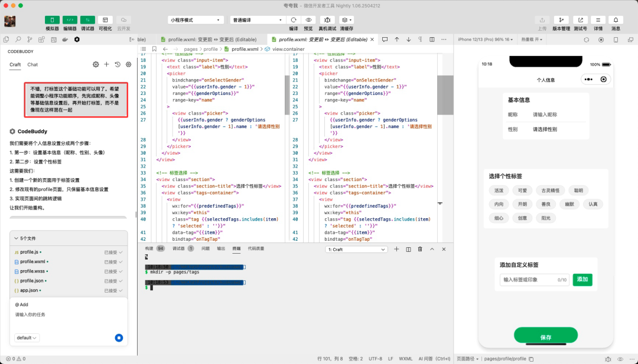Toggle the 编辑器 editor panel
Image resolution: width=638 pixels, height=364 pixels.
[70, 19]
